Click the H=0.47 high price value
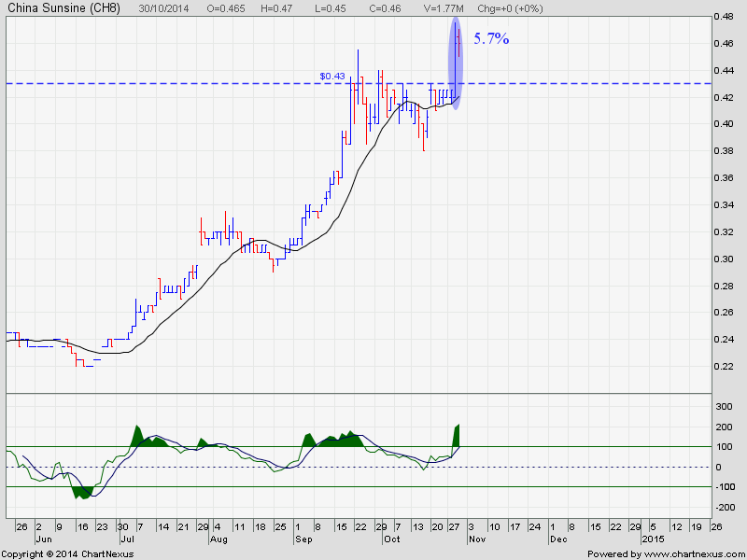Screen dimensions: 747x560 [276, 8]
